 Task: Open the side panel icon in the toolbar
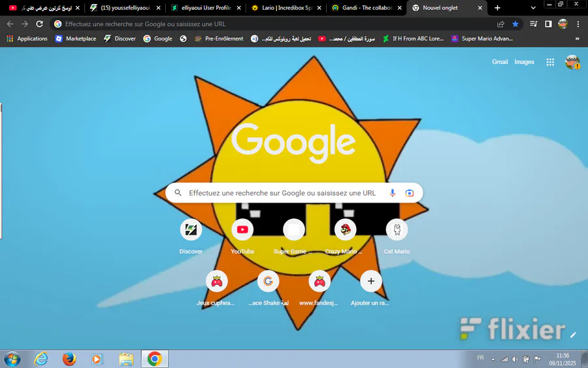548,24
